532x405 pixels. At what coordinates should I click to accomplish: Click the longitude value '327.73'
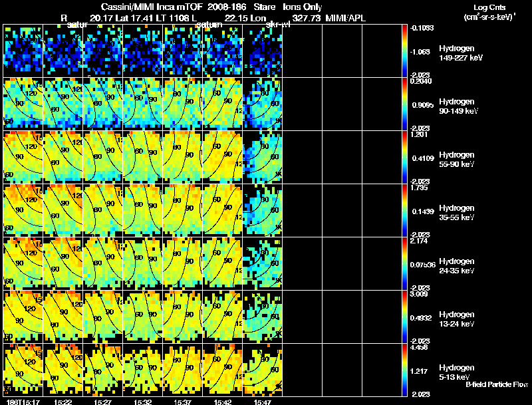(307, 18)
